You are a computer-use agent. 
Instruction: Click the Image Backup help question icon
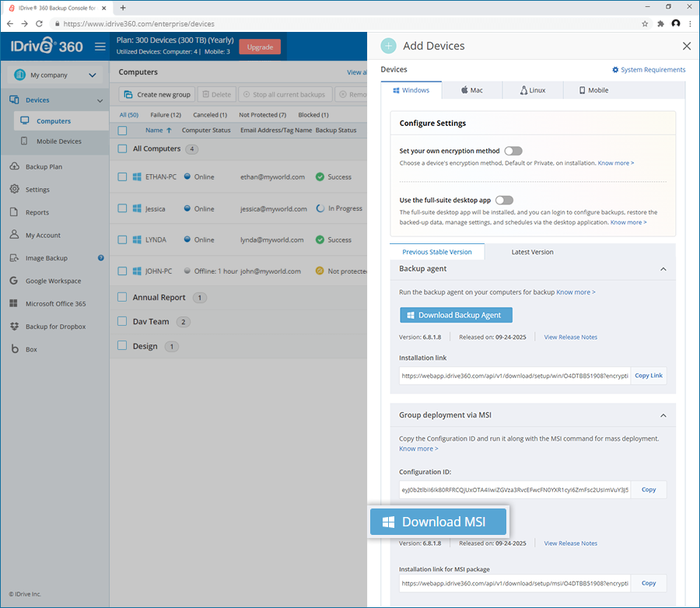[101, 257]
